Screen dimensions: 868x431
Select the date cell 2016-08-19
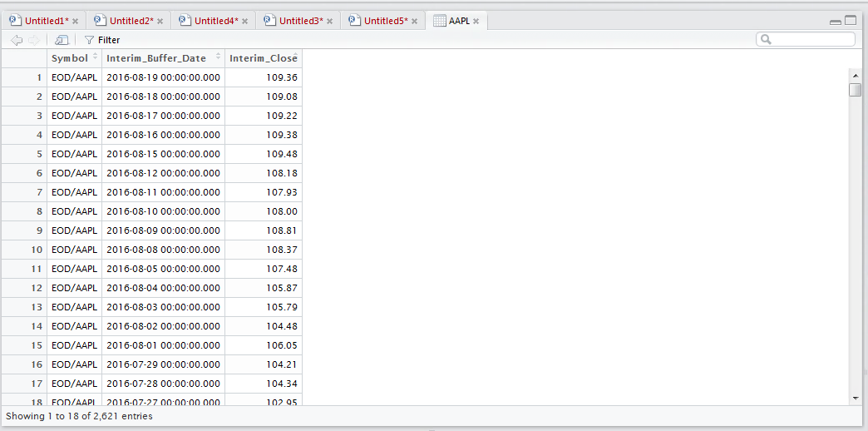(163, 77)
